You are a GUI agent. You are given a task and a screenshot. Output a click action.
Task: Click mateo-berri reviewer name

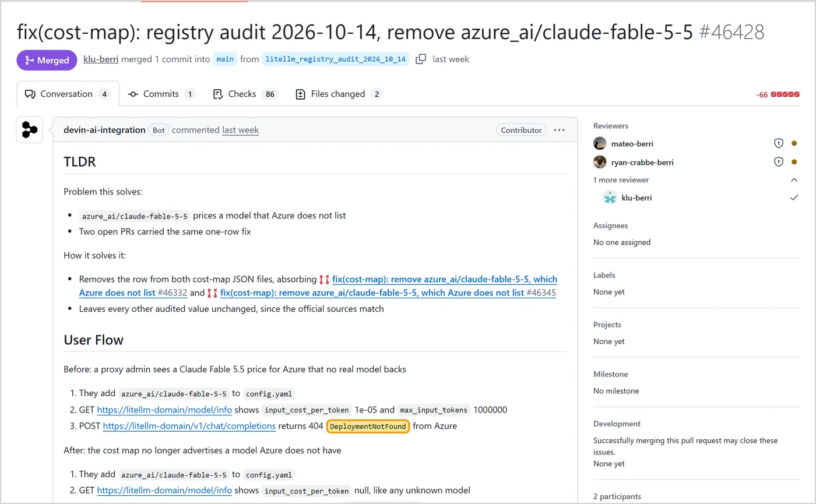tap(632, 143)
